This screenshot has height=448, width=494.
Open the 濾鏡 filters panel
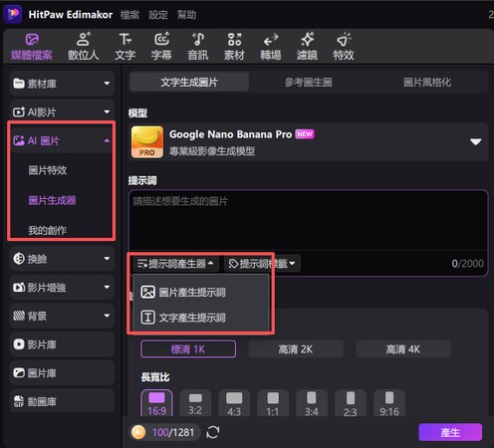point(307,47)
